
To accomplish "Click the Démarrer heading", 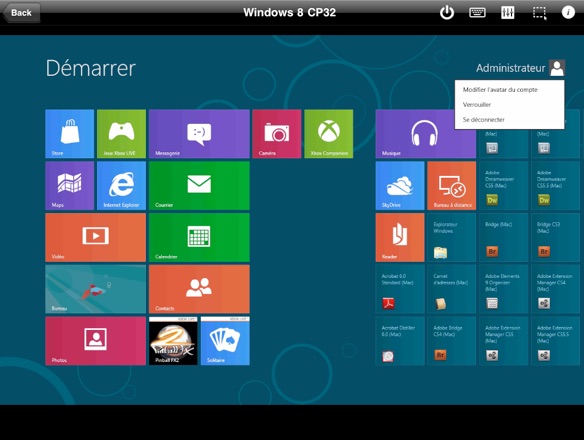I will [x=91, y=68].
